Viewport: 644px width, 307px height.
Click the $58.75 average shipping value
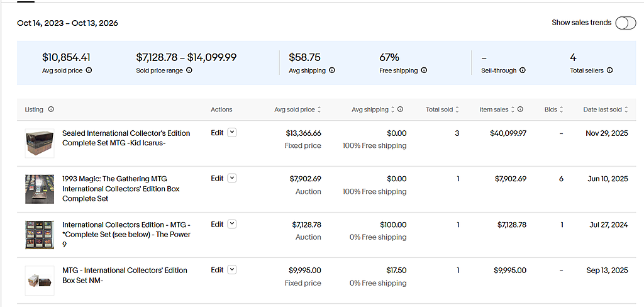[x=304, y=57]
